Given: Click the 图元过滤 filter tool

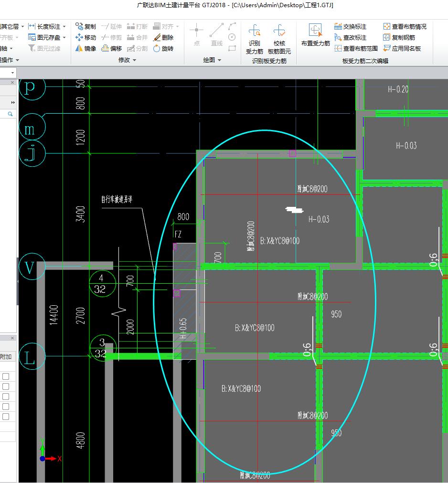Looking at the screenshot, I should [44, 48].
